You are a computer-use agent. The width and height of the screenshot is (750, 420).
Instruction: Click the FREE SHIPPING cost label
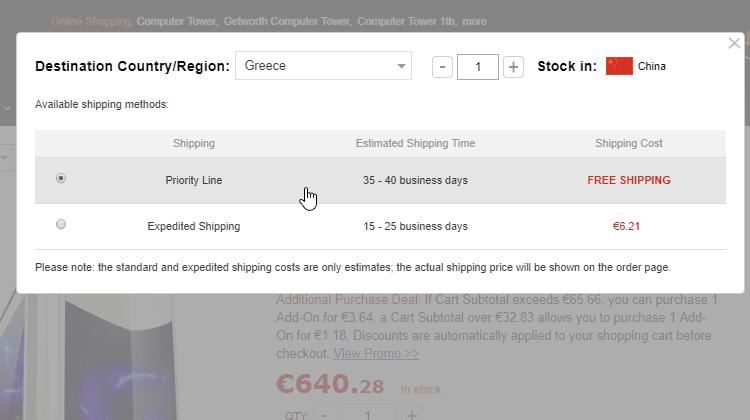pyautogui.click(x=629, y=180)
